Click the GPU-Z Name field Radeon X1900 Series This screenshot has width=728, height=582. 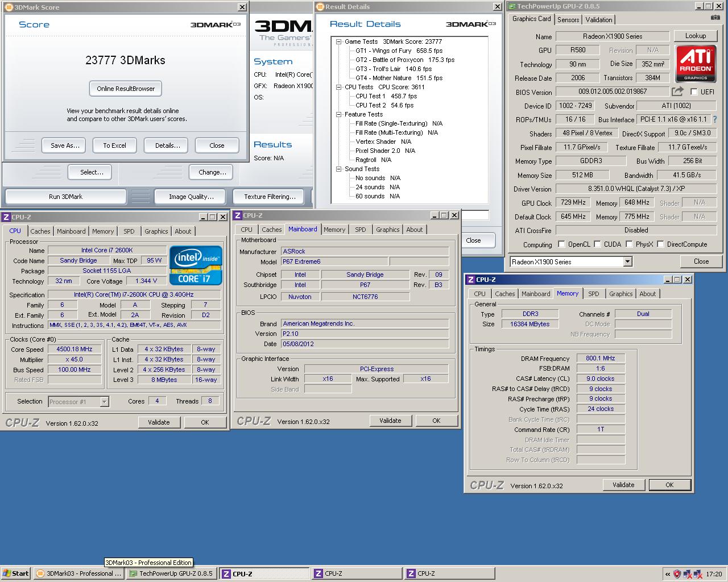point(613,36)
